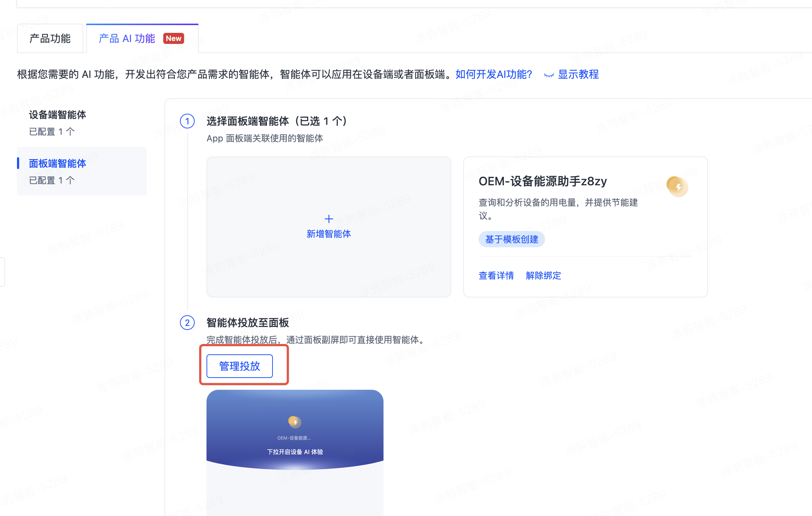Click 新增智能体 to add a new agent
Image resolution: width=812 pixels, height=516 pixels.
329,233
